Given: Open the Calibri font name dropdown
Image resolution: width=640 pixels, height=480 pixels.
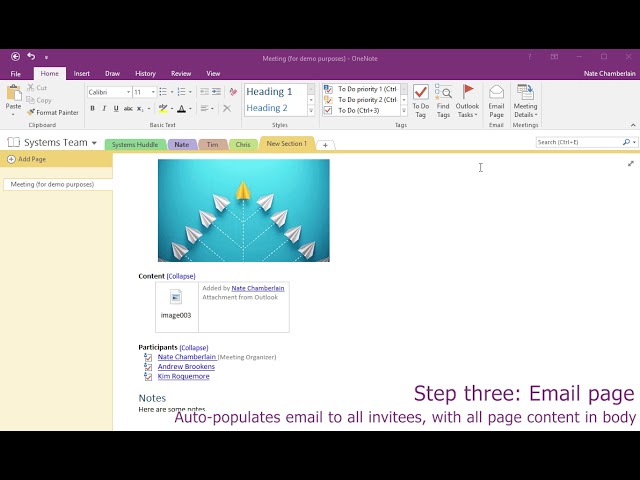Looking at the screenshot, I should point(128,92).
